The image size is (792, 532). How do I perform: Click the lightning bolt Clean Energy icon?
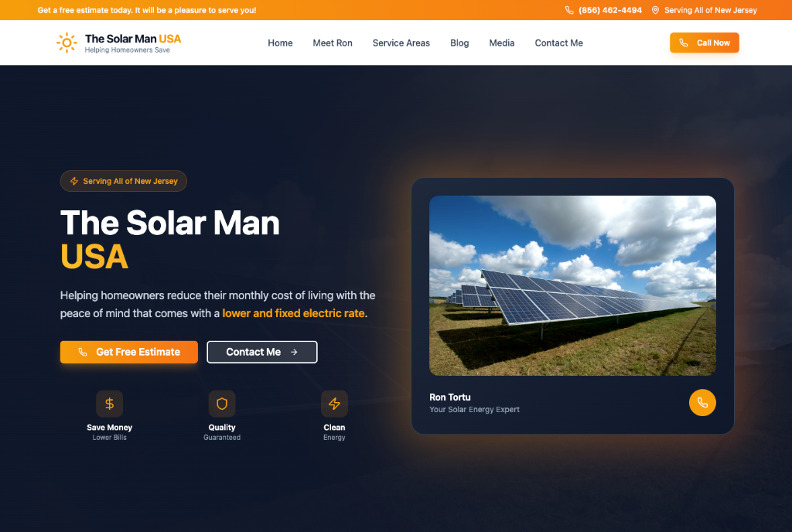tap(334, 404)
